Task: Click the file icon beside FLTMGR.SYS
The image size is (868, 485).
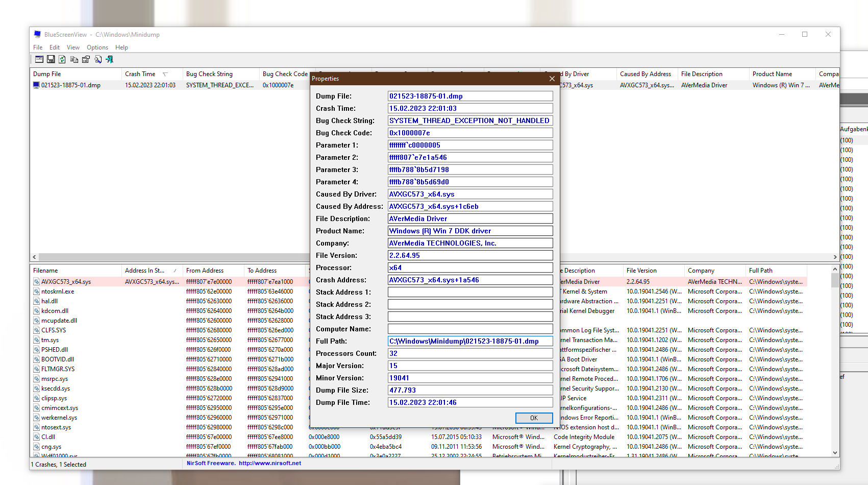Action: [37, 369]
